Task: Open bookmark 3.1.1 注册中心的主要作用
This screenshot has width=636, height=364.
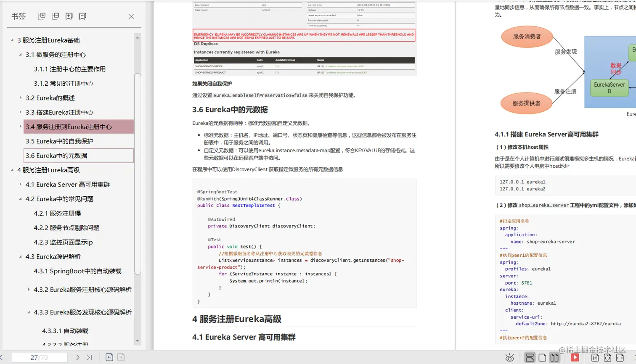Action: [70, 69]
